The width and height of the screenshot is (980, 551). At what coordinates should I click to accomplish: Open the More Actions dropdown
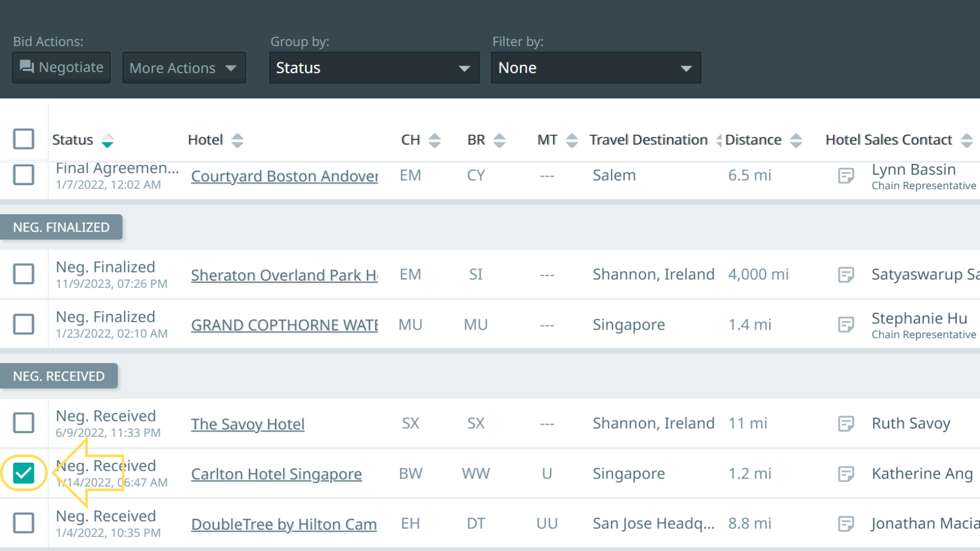click(184, 68)
